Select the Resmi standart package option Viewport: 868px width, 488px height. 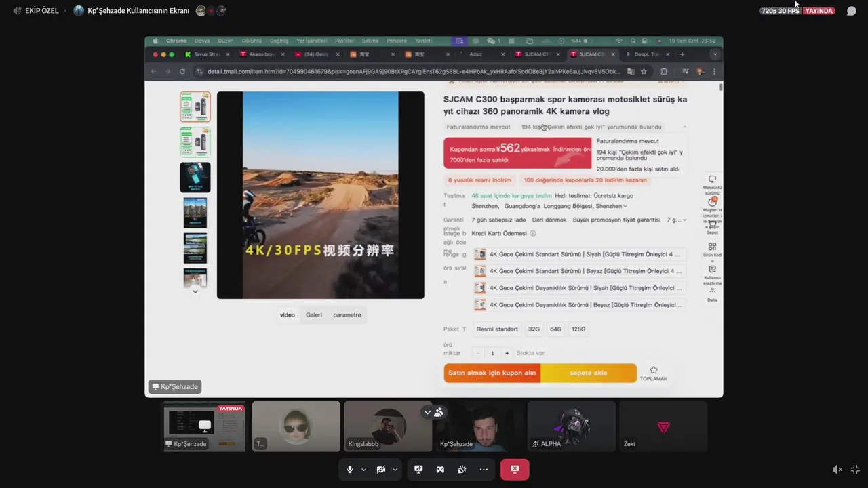pos(497,329)
